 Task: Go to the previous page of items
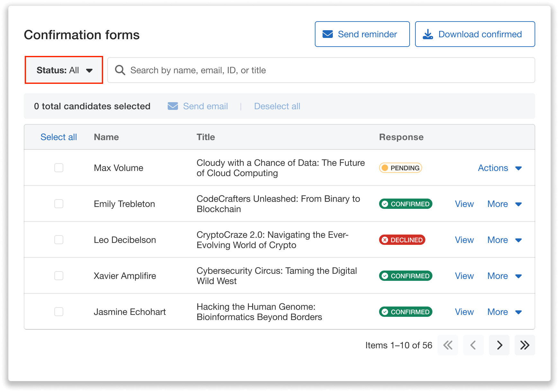[x=473, y=345]
